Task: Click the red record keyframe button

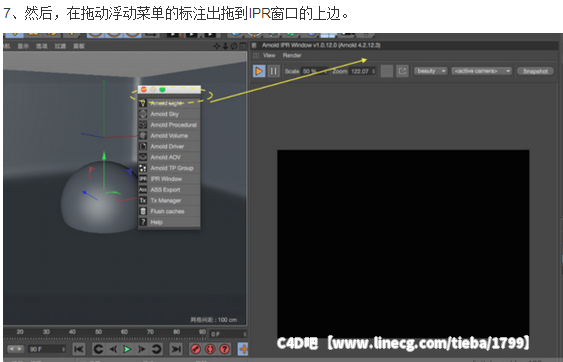Action: pyautogui.click(x=196, y=349)
